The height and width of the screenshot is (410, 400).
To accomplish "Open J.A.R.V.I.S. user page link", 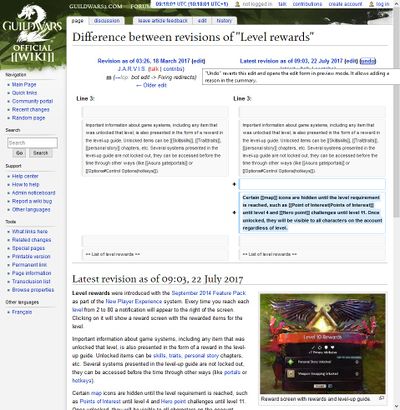I will pos(131,69).
